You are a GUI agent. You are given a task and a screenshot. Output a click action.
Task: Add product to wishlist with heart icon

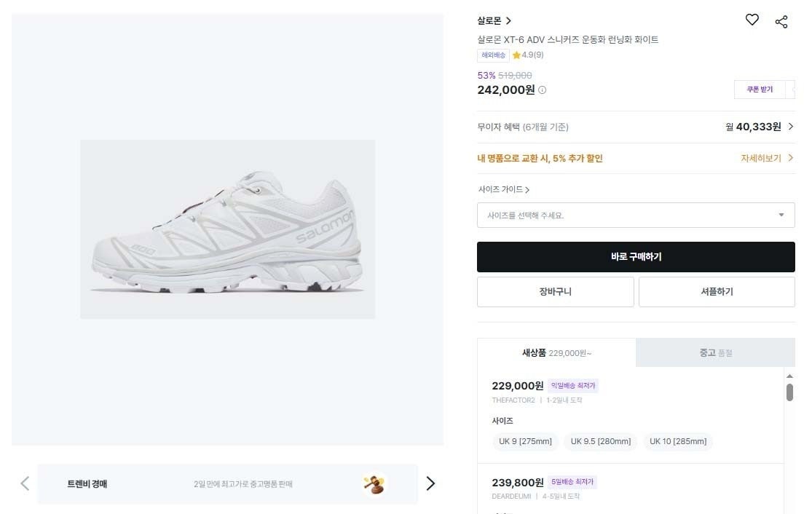click(x=752, y=20)
